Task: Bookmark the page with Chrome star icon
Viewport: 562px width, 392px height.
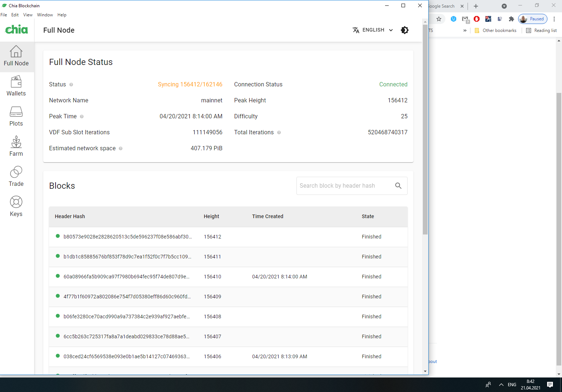Action: click(439, 19)
